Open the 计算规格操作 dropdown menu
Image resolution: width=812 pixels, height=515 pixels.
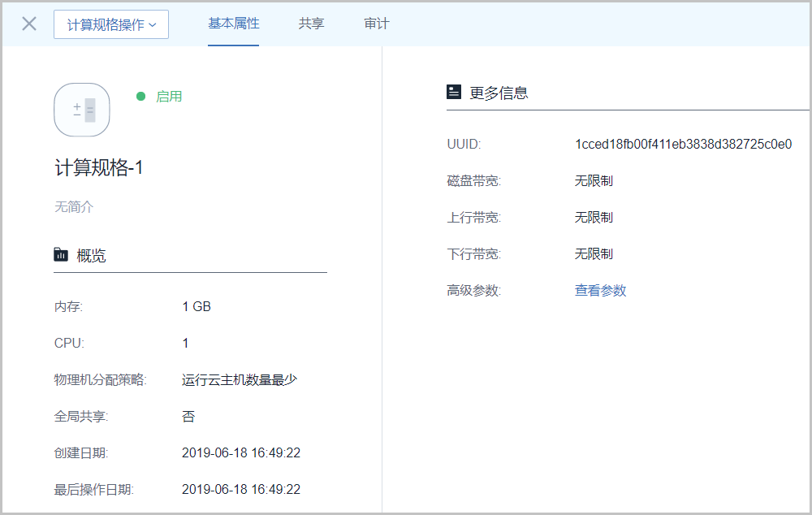coord(111,24)
